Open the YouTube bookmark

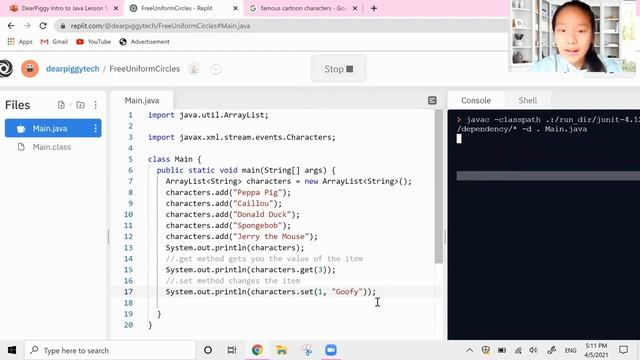click(93, 42)
